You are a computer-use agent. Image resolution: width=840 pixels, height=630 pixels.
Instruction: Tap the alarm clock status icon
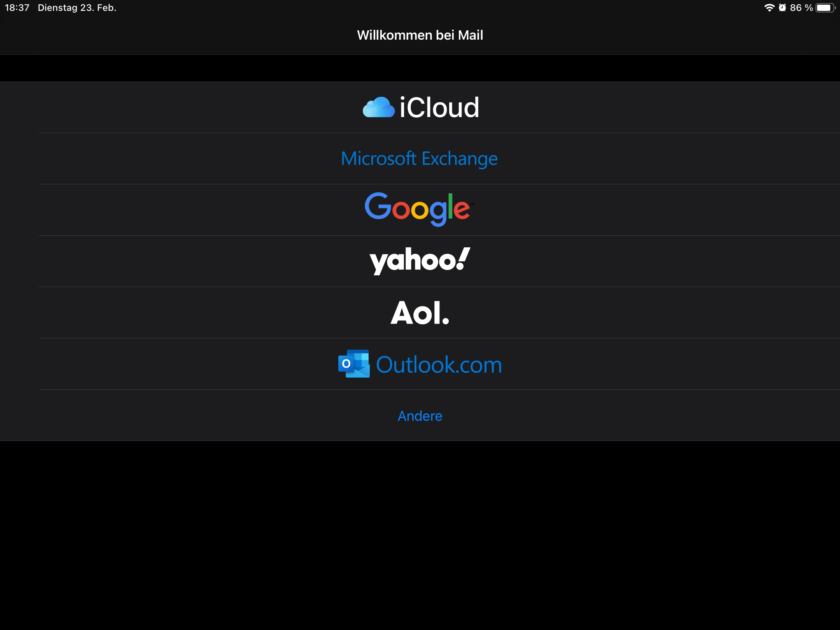[x=782, y=8]
